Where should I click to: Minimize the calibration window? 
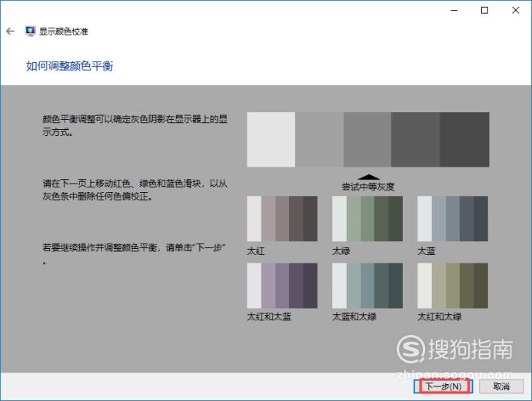coord(454,11)
